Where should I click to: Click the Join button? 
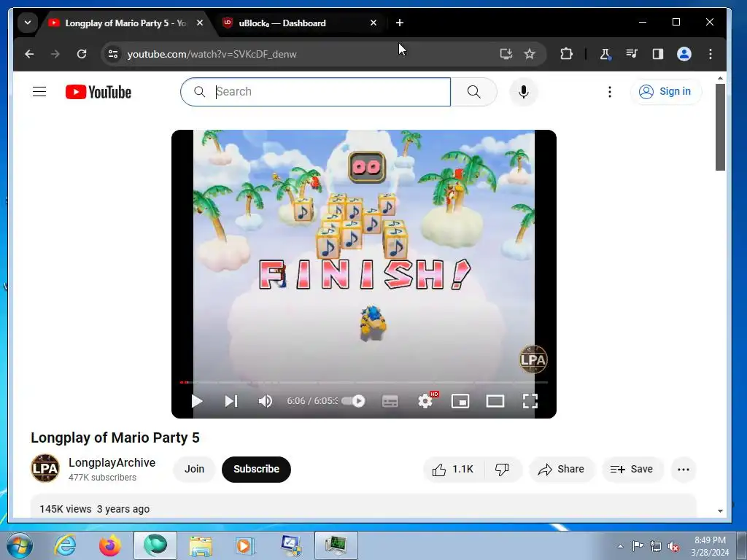[x=194, y=470]
